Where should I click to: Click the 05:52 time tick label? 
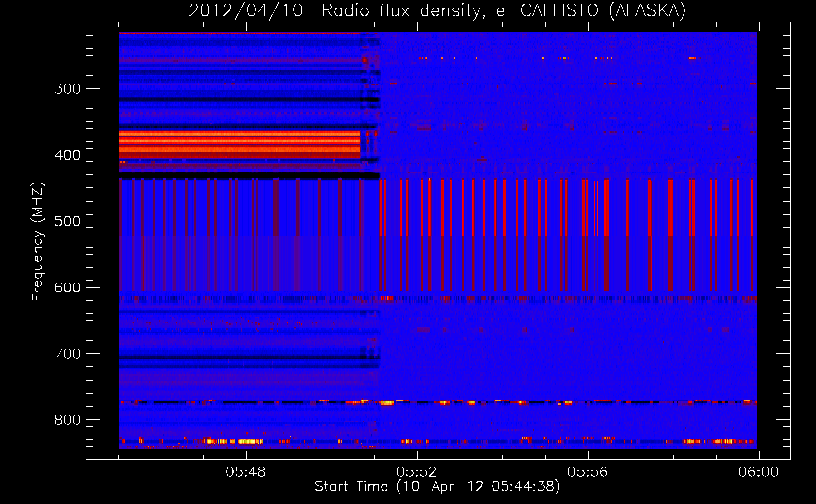click(417, 472)
